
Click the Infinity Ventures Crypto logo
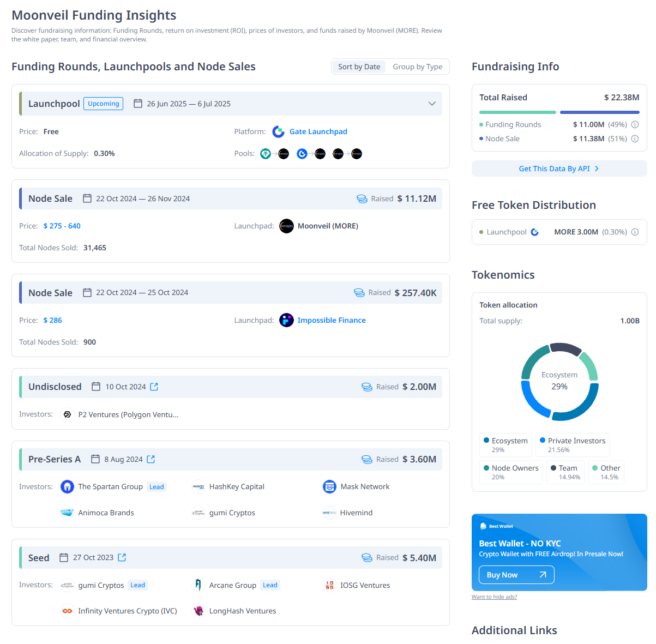[x=67, y=611]
